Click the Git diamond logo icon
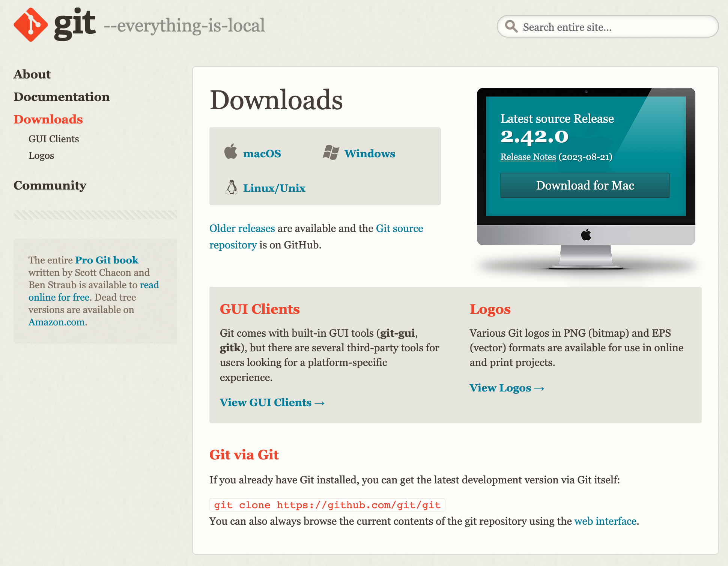The height and width of the screenshot is (566, 728). tap(30, 25)
